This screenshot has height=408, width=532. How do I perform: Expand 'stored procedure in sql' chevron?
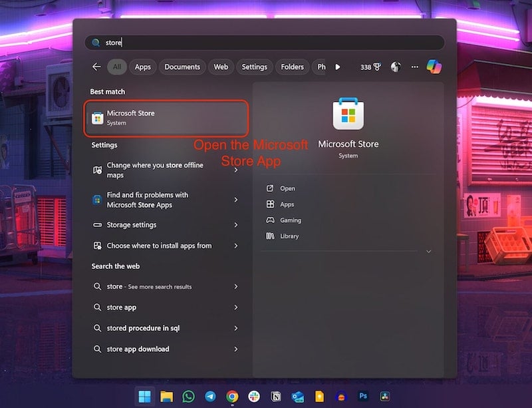236,328
